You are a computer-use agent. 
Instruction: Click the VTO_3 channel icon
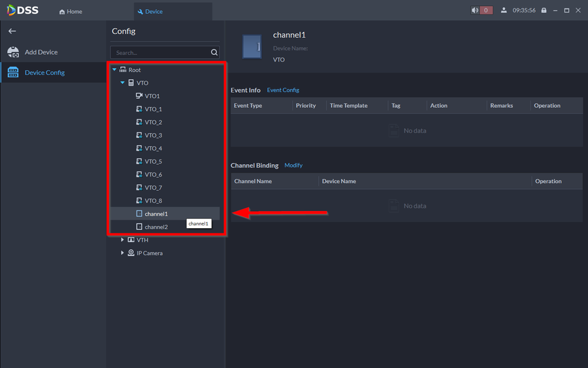(x=139, y=135)
